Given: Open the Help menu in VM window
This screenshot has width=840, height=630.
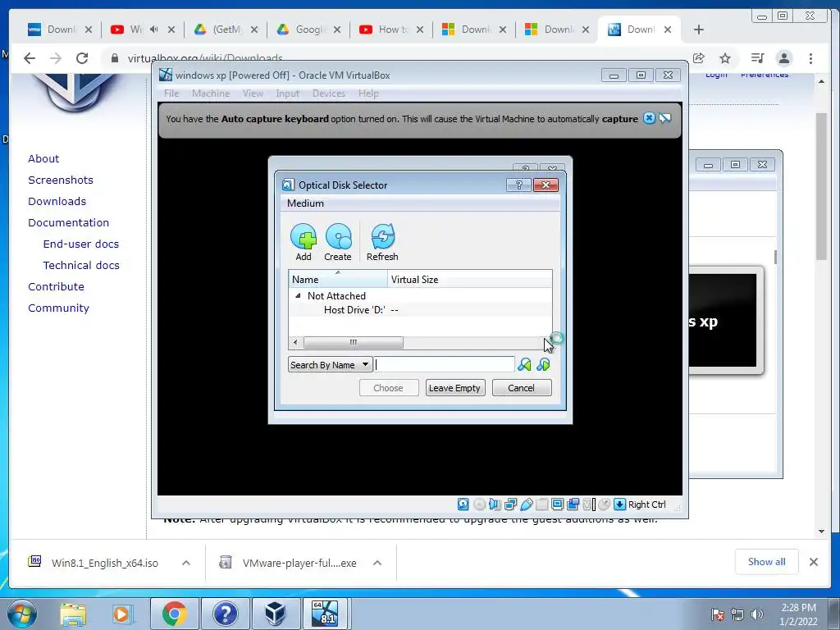Looking at the screenshot, I should (368, 94).
